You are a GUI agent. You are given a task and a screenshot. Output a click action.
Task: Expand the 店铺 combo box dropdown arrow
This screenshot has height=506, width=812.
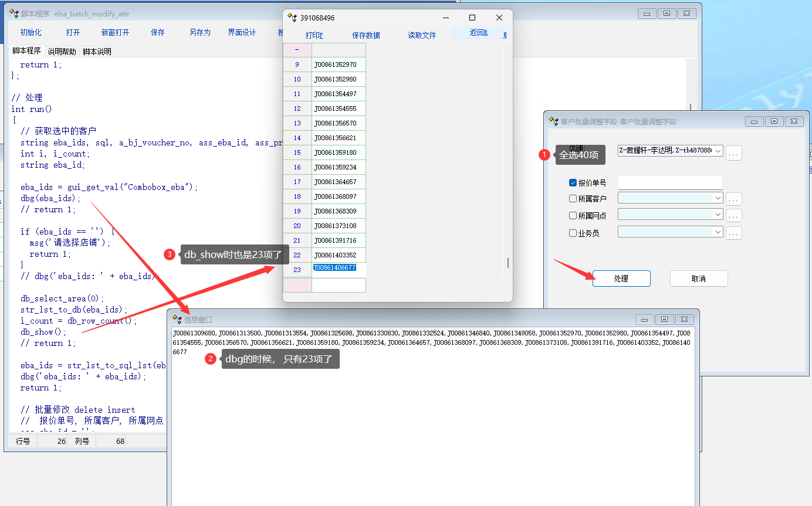pos(718,151)
